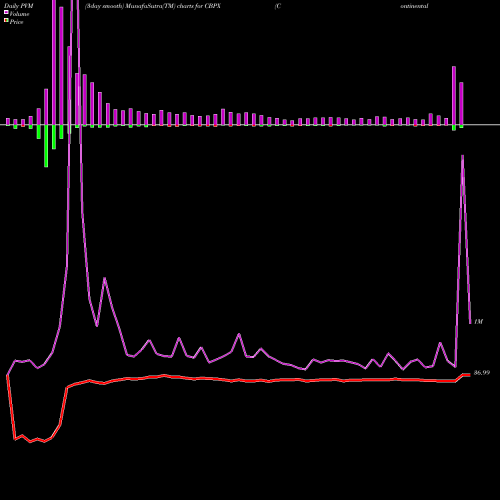Click the MunafaSutra charts for CBPX heading
The image size is (500, 500).
153,6
